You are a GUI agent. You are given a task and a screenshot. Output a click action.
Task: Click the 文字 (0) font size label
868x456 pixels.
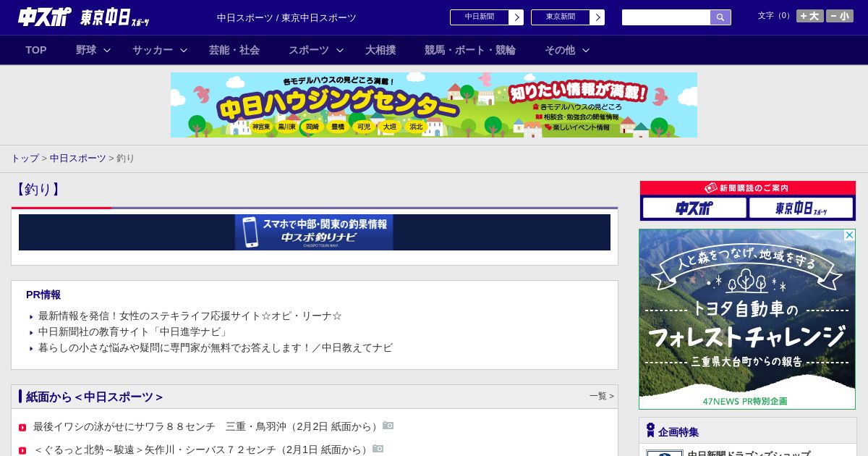pyautogui.click(x=775, y=15)
